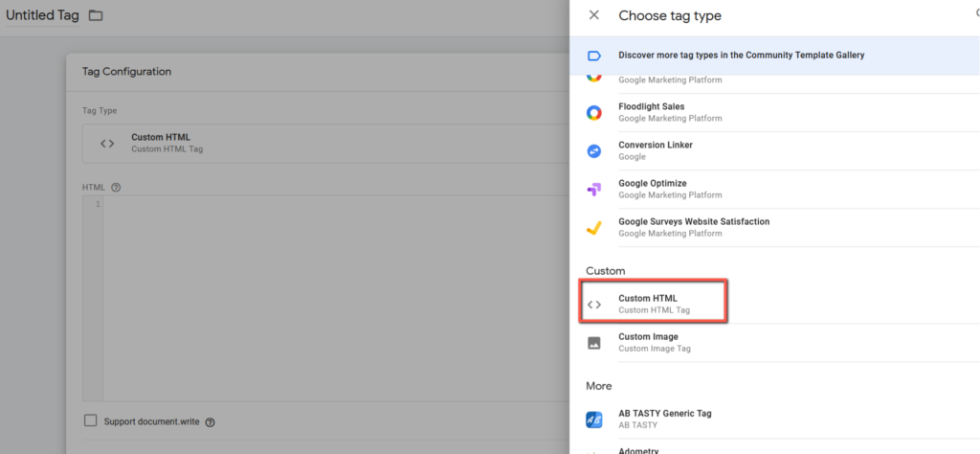This screenshot has height=454, width=980.
Task: Select the Floodlight Sales icon
Action: pyautogui.click(x=594, y=113)
